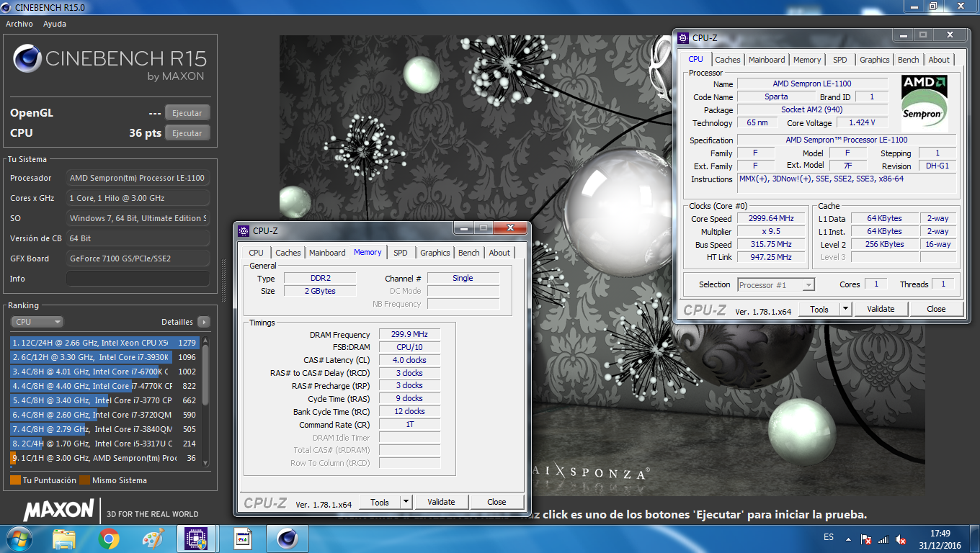Click Tools button in CPU-Z Memory window
Image resolution: width=980 pixels, height=553 pixels.
(380, 502)
